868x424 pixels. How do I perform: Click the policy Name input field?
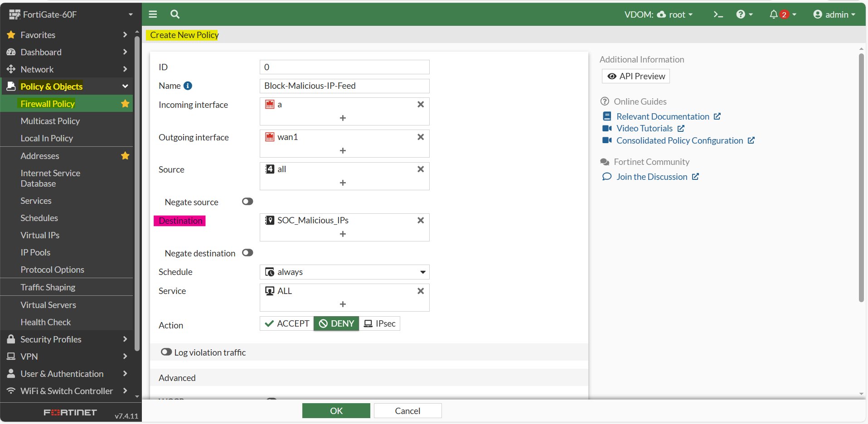pos(344,86)
